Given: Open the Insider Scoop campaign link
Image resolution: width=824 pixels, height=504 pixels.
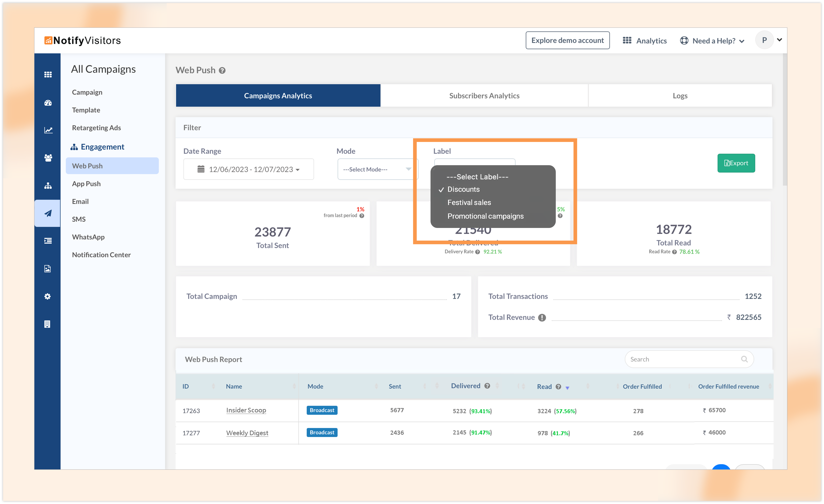Looking at the screenshot, I should [x=246, y=410].
